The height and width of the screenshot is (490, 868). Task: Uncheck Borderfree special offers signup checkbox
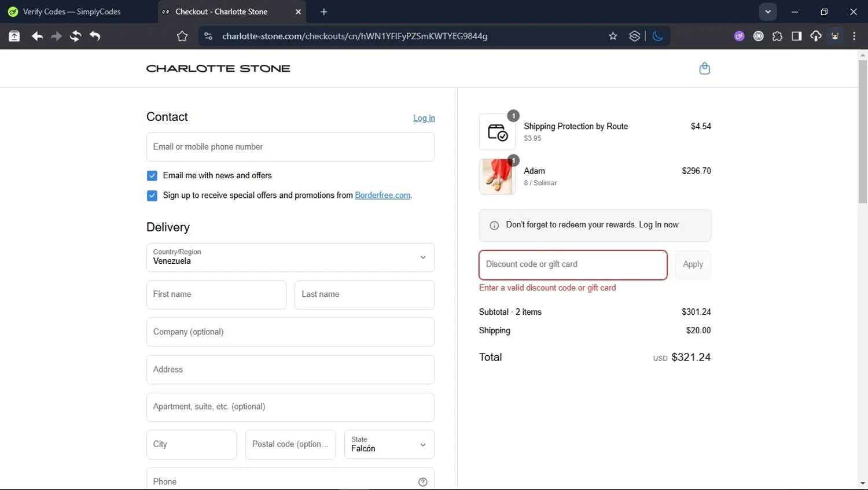click(x=152, y=196)
